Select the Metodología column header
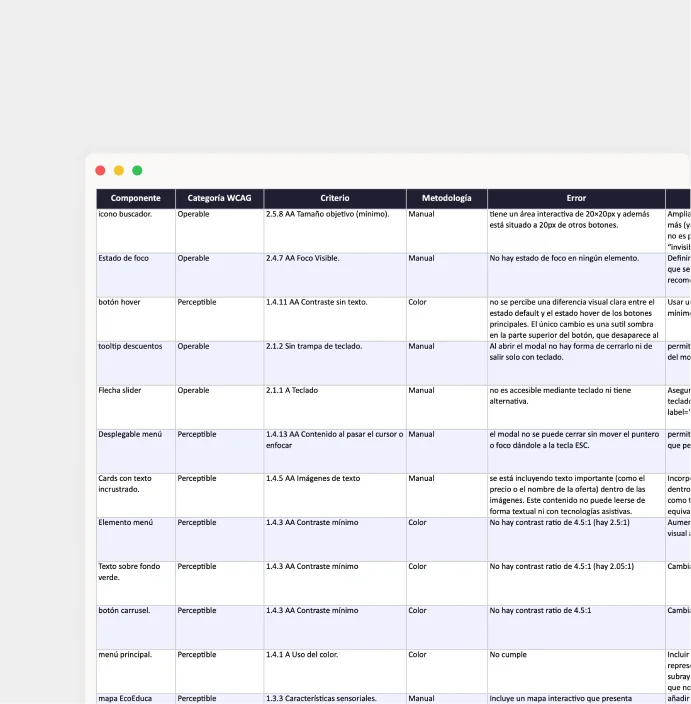This screenshot has width=691, height=704. pos(447,198)
